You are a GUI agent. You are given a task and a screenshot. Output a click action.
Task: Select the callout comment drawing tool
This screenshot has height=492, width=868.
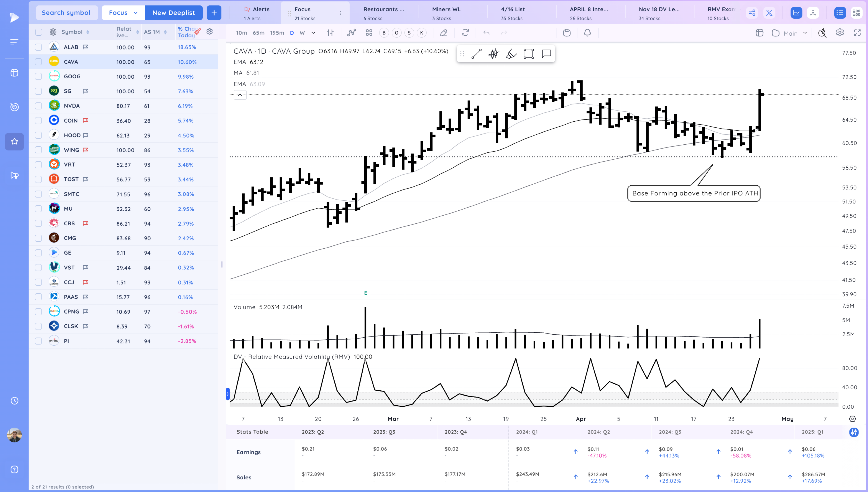[546, 54]
